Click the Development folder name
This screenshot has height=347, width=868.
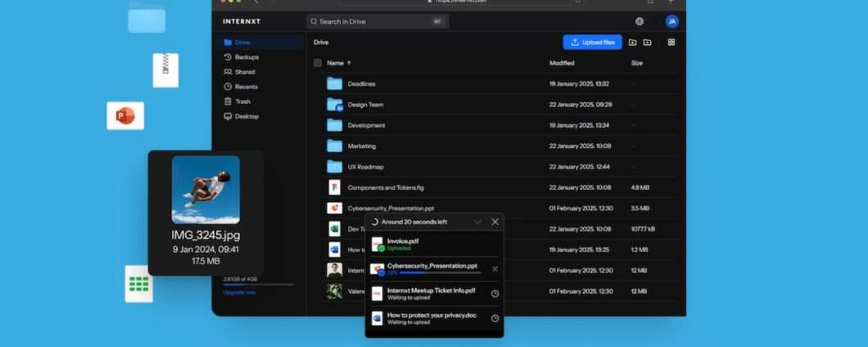pyautogui.click(x=366, y=126)
